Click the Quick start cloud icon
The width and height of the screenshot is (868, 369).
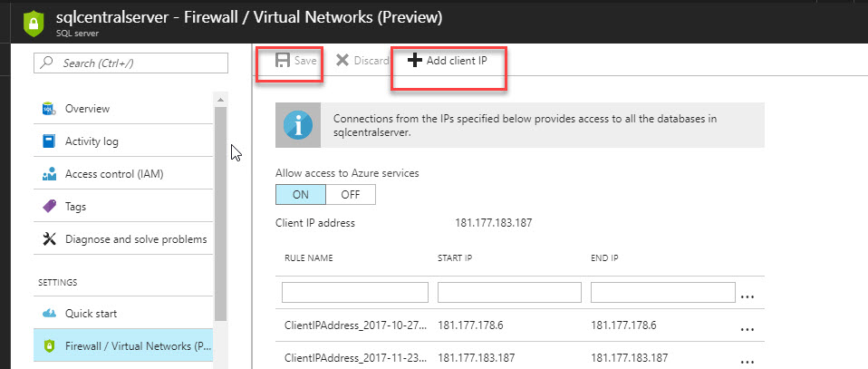tap(50, 314)
